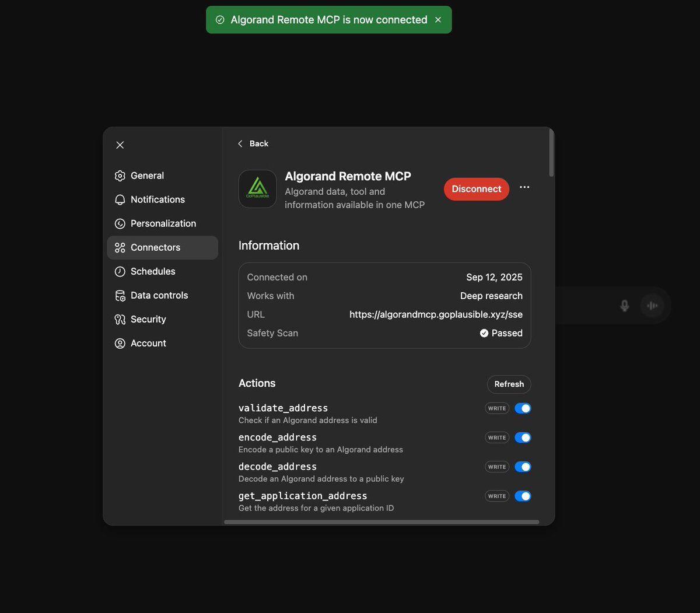
Task: Toggle off decode_address action
Action: 523,467
